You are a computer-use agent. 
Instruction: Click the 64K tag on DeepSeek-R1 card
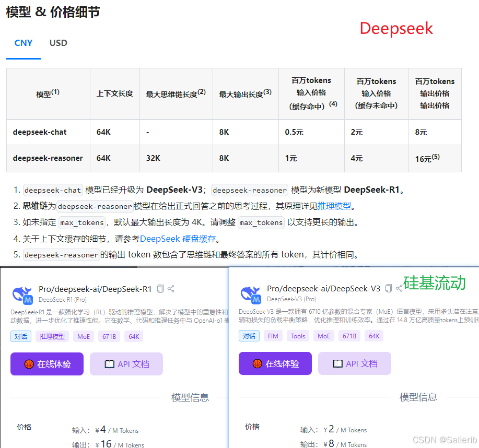click(134, 337)
